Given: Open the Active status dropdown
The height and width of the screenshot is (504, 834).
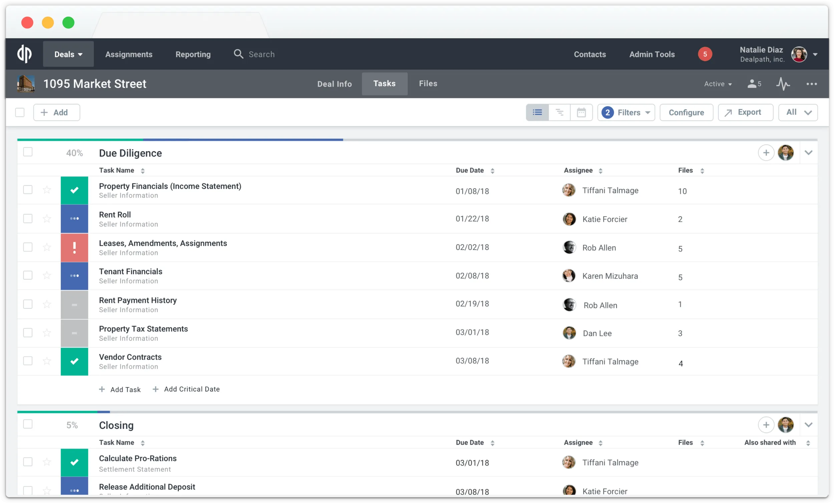Looking at the screenshot, I should tap(718, 84).
